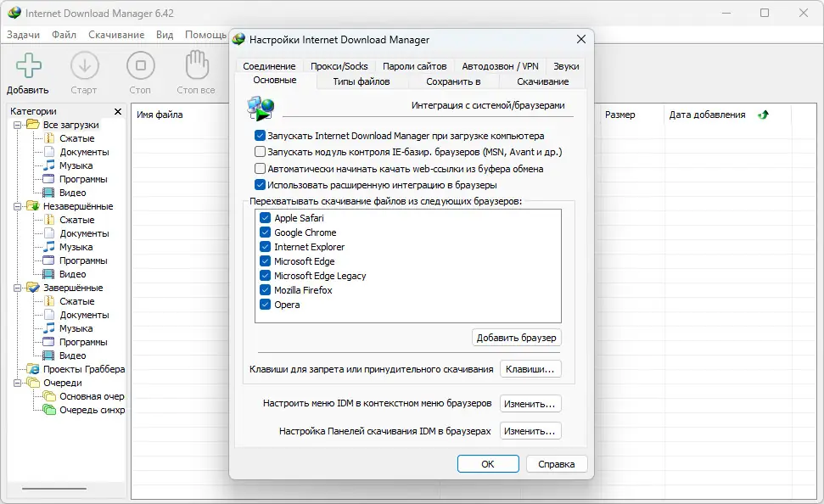Select the Очередь синхронизации queue icon
Screen dimensions: 824x504
tap(49, 410)
